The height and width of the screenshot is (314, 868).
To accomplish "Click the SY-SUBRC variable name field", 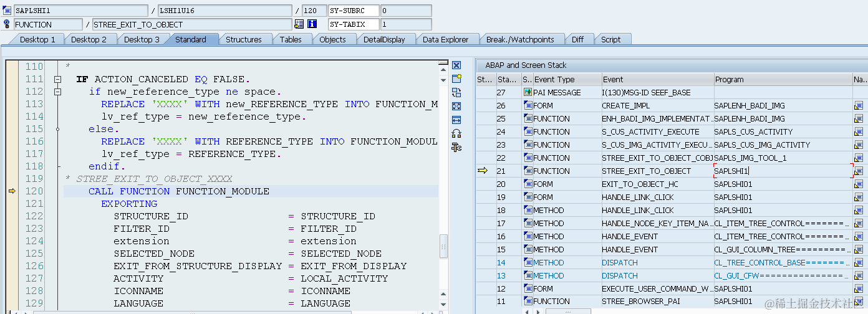I will click(x=353, y=11).
